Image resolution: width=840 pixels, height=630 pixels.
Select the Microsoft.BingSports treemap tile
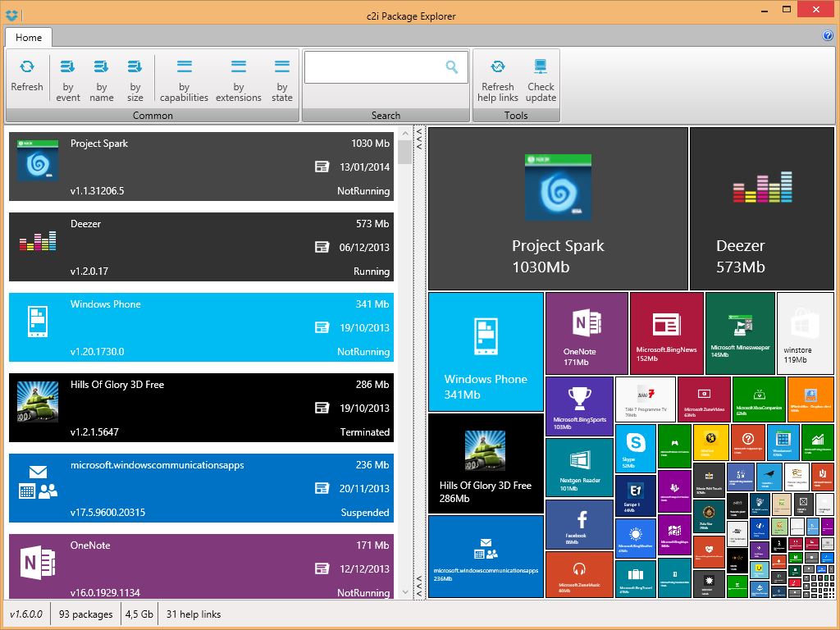point(579,406)
